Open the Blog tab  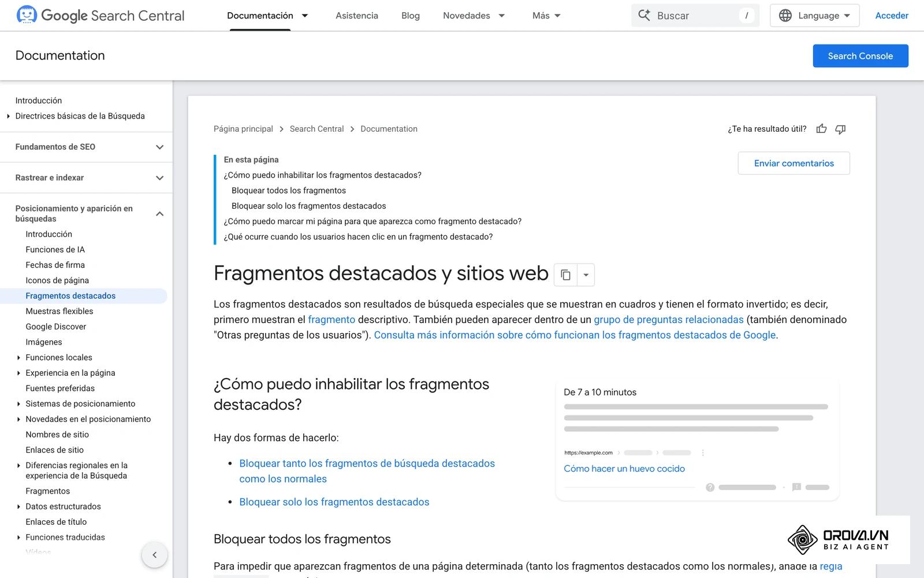point(411,16)
